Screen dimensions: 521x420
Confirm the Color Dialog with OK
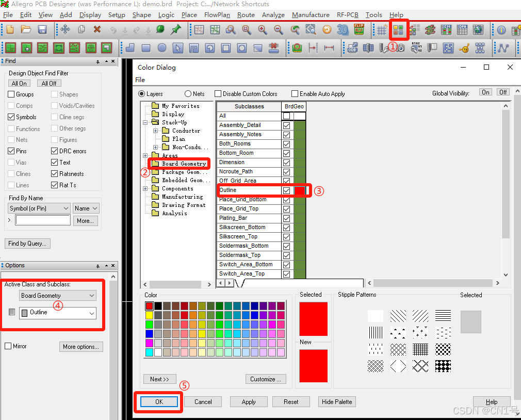tap(159, 402)
